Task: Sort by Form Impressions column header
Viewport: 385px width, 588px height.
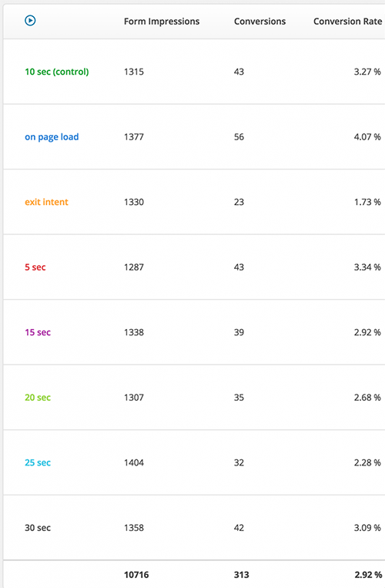Action: coord(162,22)
